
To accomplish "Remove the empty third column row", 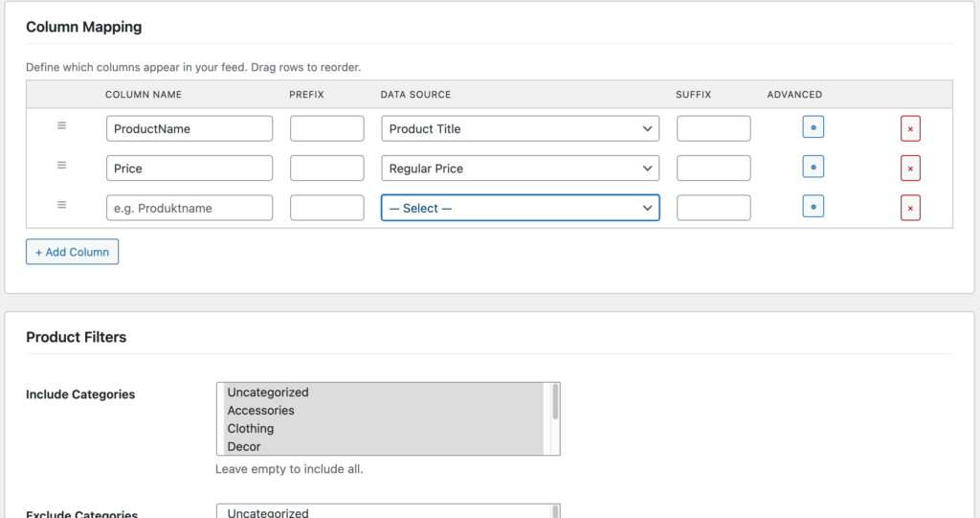I will coord(910,208).
